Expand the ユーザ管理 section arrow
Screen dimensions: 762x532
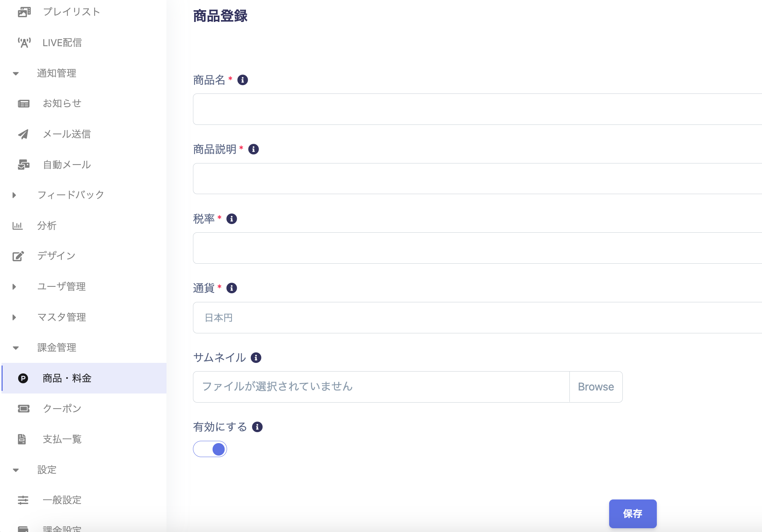pyautogui.click(x=14, y=287)
